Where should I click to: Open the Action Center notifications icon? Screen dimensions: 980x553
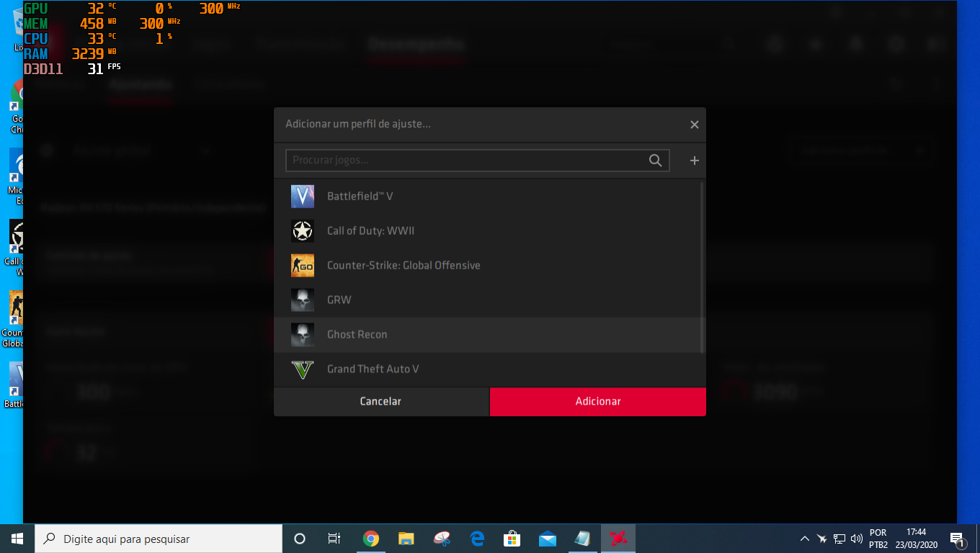tap(958, 539)
